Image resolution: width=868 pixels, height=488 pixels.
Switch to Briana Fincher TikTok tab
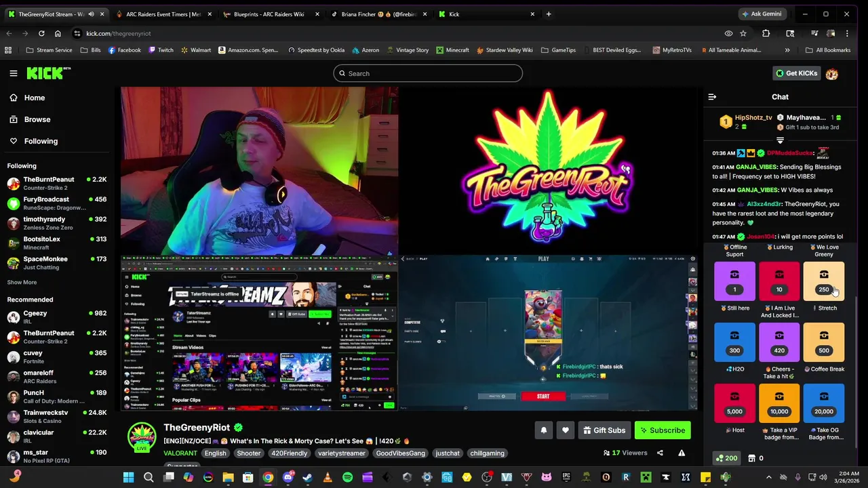point(378,14)
